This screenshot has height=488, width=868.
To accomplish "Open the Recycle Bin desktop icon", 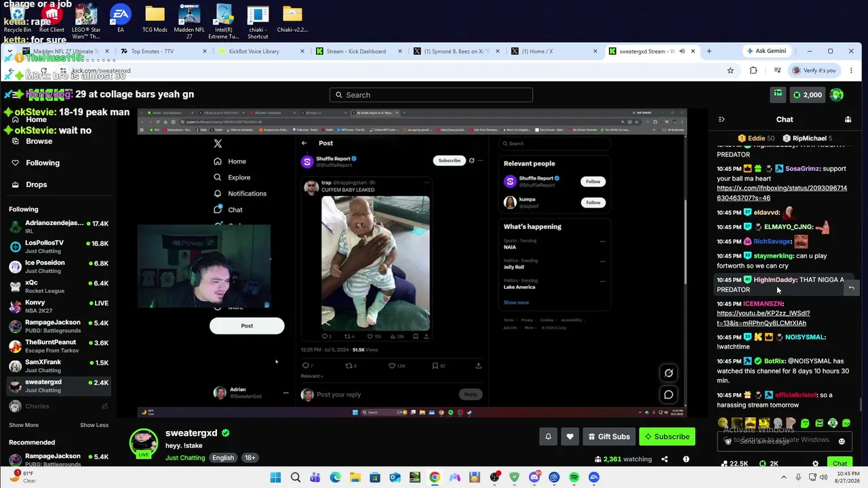I will coord(18,19).
